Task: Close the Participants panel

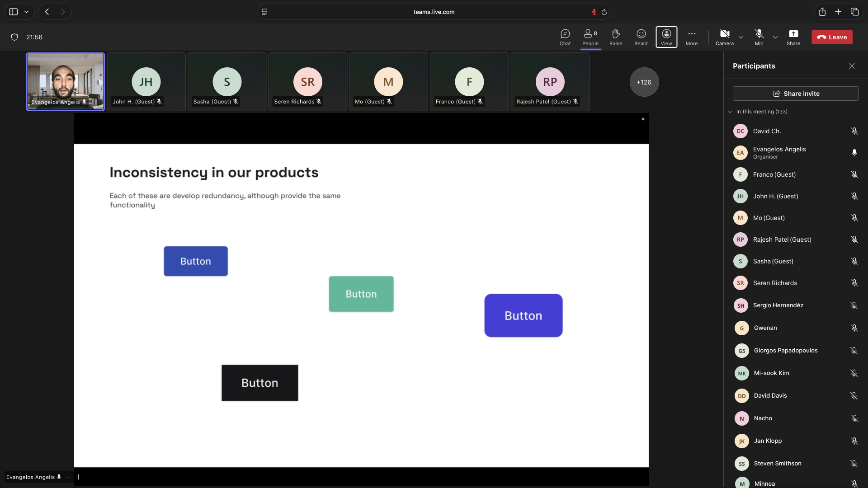Action: click(851, 66)
